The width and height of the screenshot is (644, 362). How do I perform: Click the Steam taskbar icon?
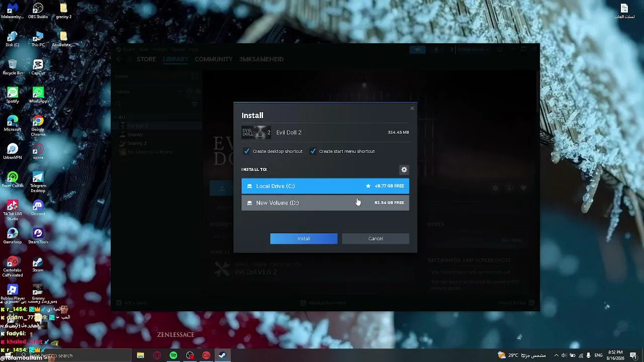click(x=222, y=355)
